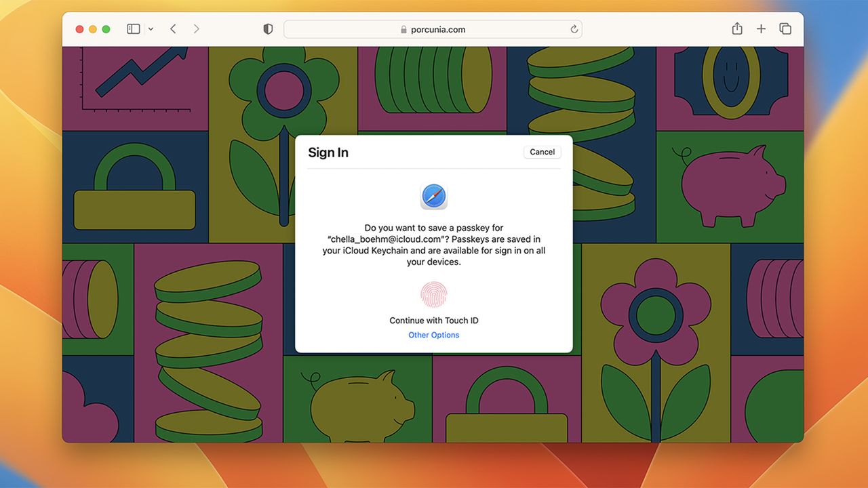This screenshot has width=868, height=488.
Task: Open the sidebar options dropdown chevron
Action: tap(151, 29)
